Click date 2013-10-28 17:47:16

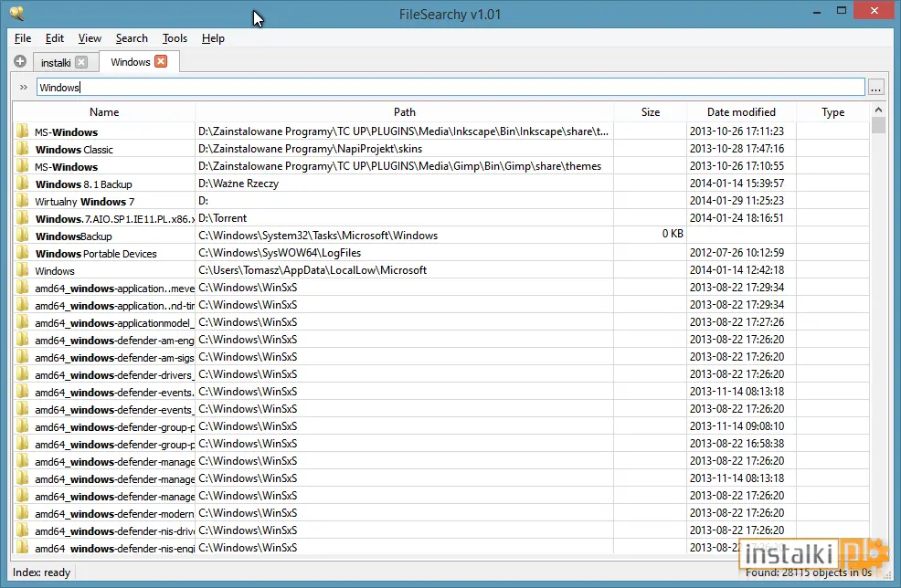[737, 149]
